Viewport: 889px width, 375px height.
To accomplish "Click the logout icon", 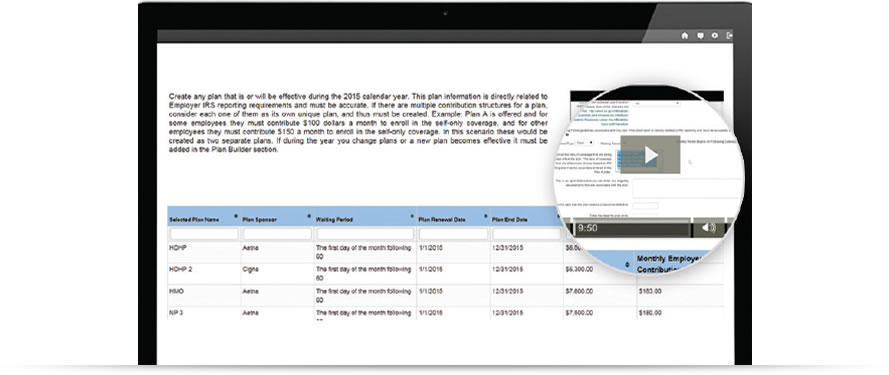I will click(730, 36).
